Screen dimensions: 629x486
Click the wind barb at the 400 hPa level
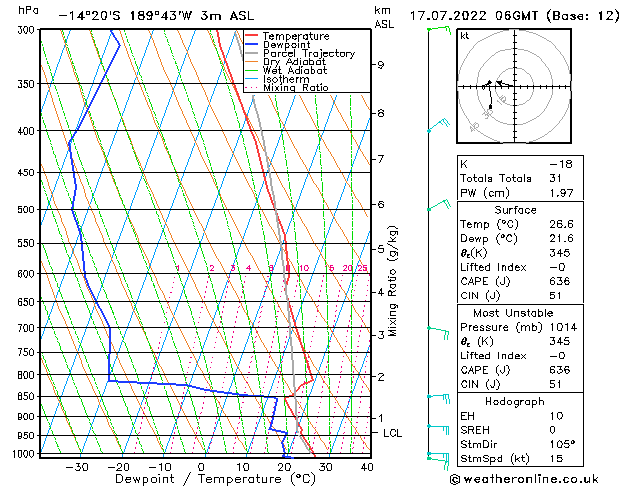coord(438,125)
